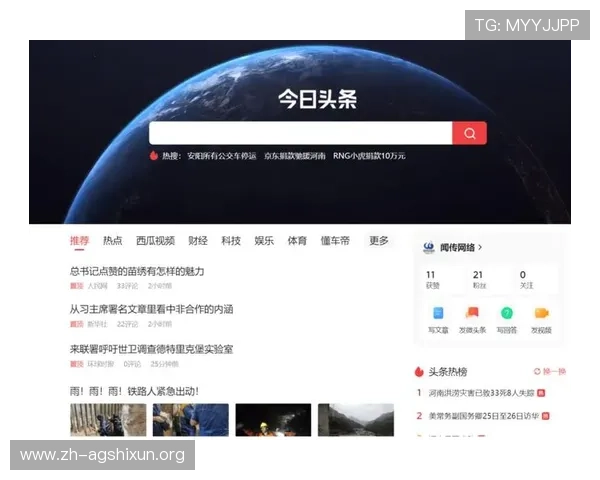The width and height of the screenshot is (600, 480).
Task: Switch to the 西瓜视频 tab
Action: point(155,241)
